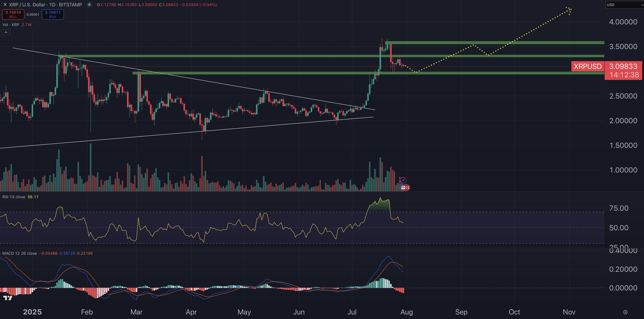The width and height of the screenshot is (644, 319).
Task: Click the green market status dot
Action: [89, 5]
